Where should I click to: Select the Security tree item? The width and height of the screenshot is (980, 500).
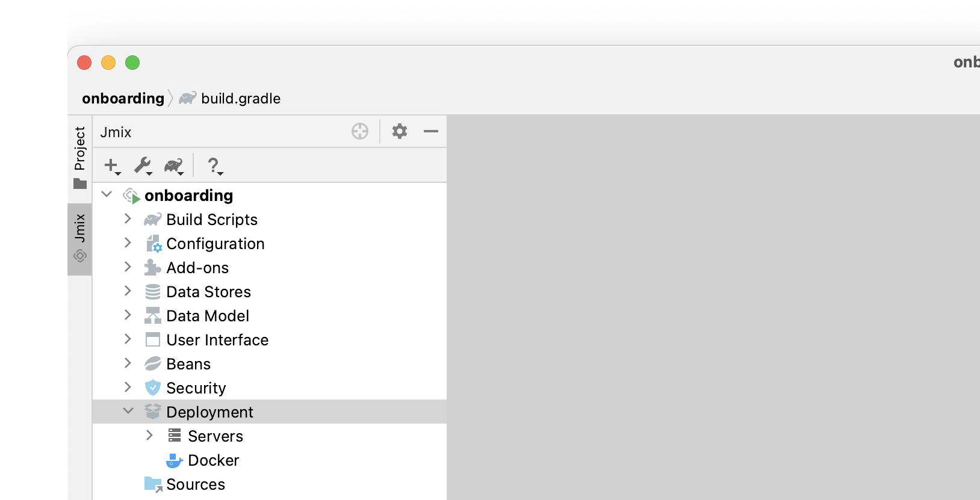click(196, 388)
